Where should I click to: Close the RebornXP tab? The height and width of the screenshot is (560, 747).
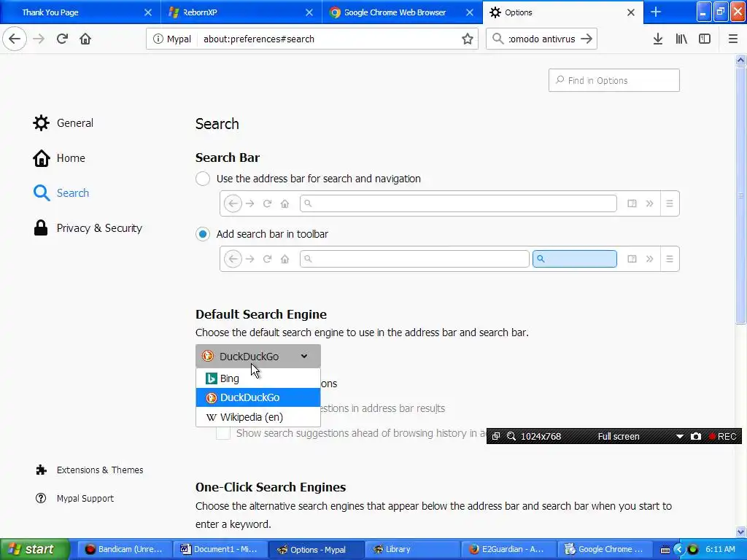click(309, 12)
